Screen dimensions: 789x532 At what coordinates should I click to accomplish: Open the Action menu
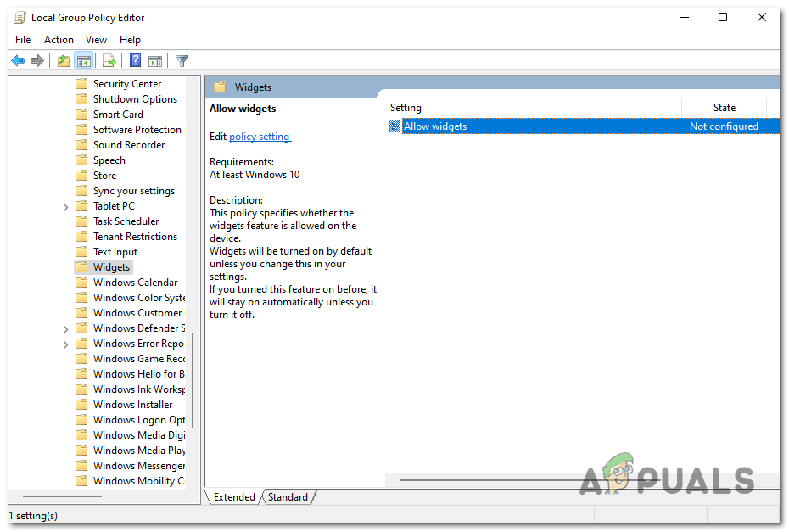pyautogui.click(x=59, y=40)
